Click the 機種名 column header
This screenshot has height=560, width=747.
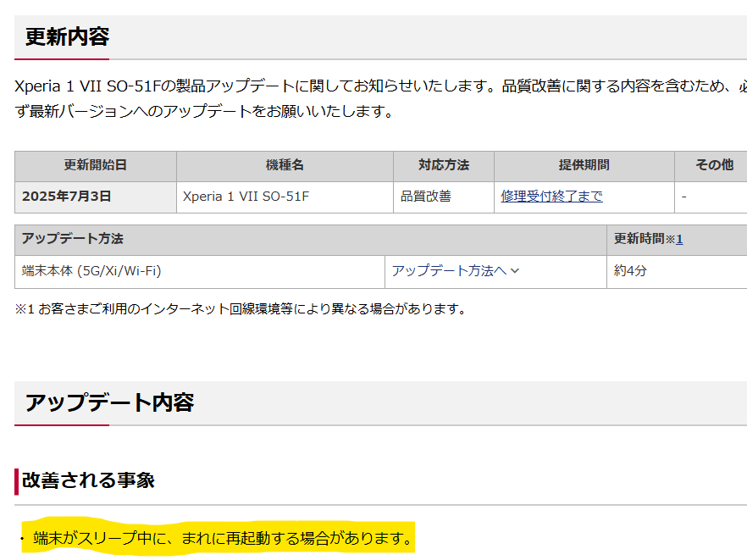[x=285, y=165]
